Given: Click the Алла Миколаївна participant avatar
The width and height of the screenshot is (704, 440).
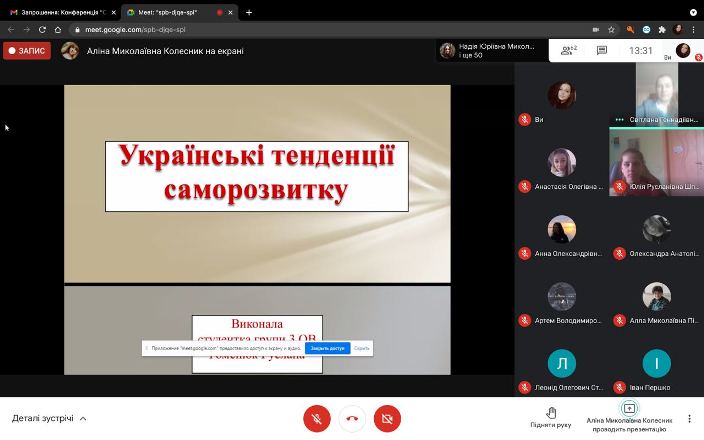Looking at the screenshot, I should pyautogui.click(x=656, y=296).
